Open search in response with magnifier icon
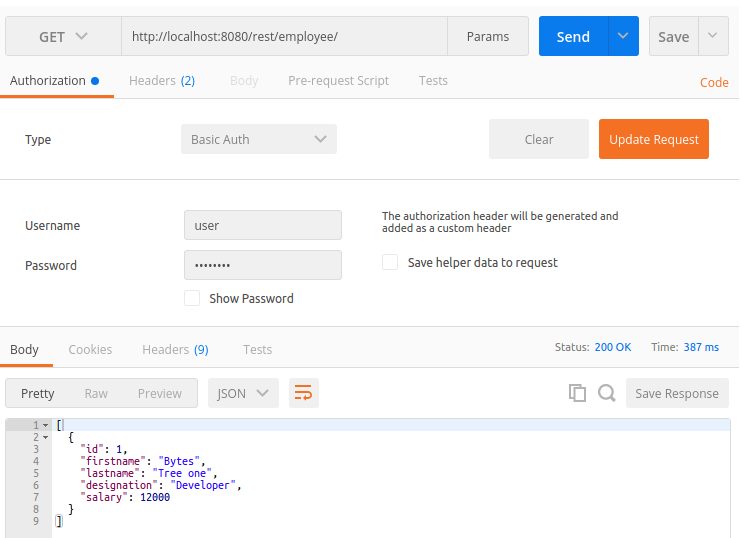Viewport: 742px width, 538px height. 607,393
